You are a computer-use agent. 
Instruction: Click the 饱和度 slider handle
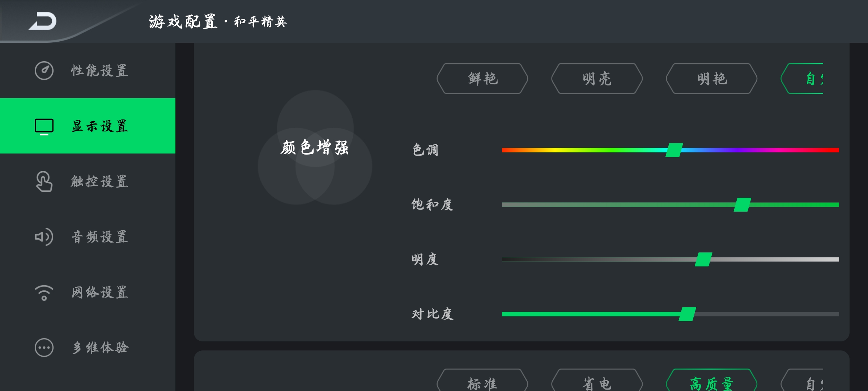tap(743, 205)
